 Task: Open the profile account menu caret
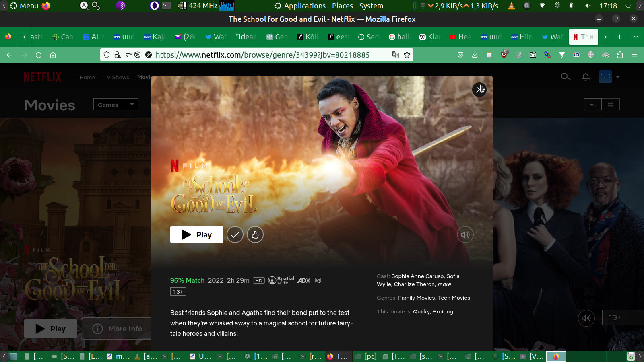pyautogui.click(x=618, y=77)
